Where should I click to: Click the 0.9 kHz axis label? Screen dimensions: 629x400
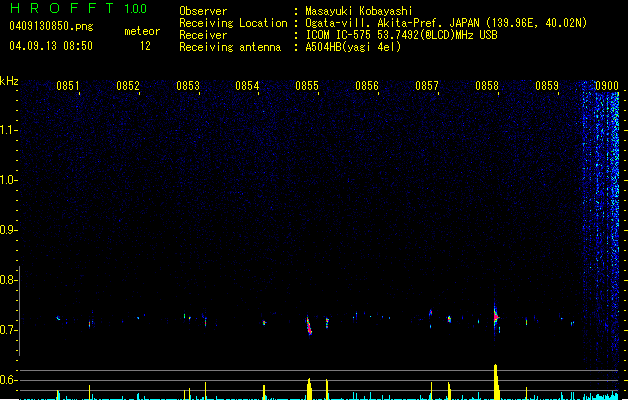[x=9, y=230]
